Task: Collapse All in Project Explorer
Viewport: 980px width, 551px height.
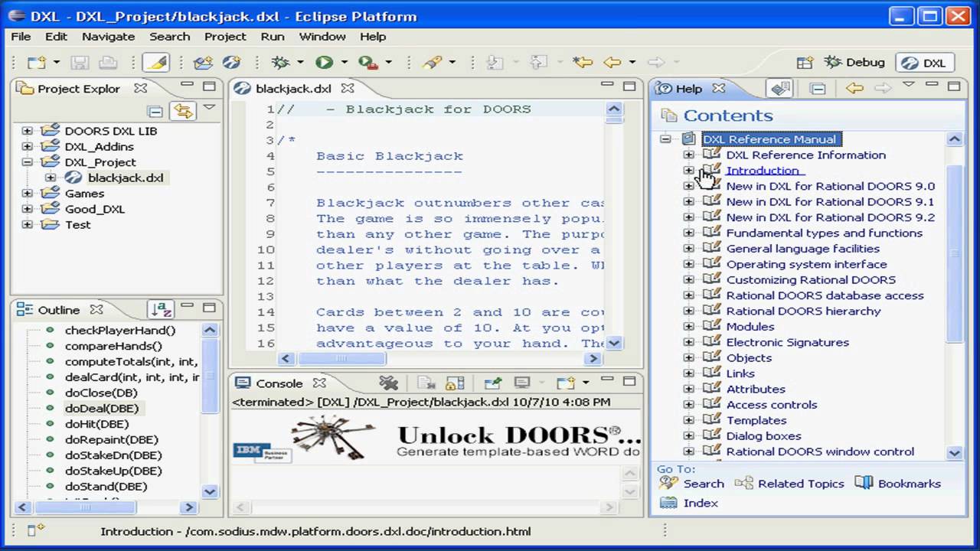Action: tap(155, 111)
